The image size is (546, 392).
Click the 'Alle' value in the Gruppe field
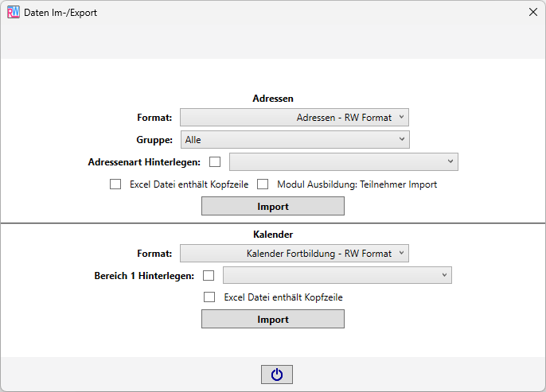tap(193, 140)
